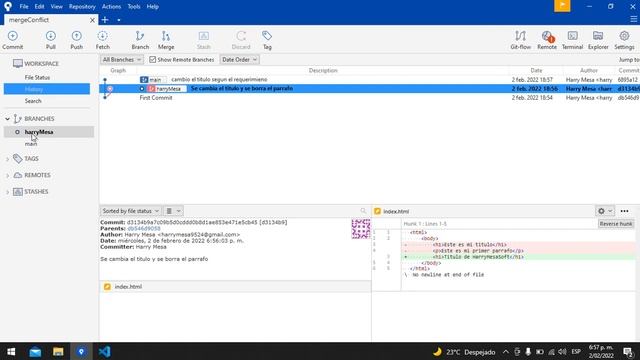Click the commit author avatar image
Image resolution: width=640 pixels, height=360 pixels.
tap(361, 229)
